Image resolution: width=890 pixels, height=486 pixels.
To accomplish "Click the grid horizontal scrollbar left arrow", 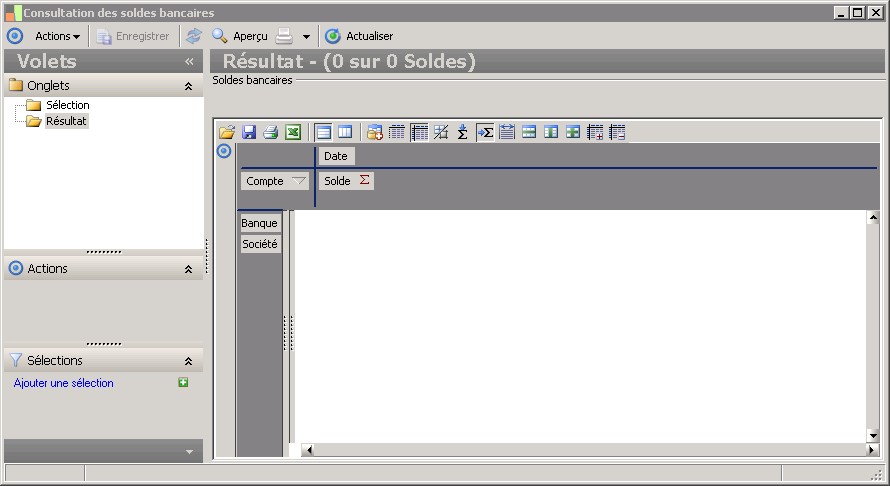I will pos(308,450).
